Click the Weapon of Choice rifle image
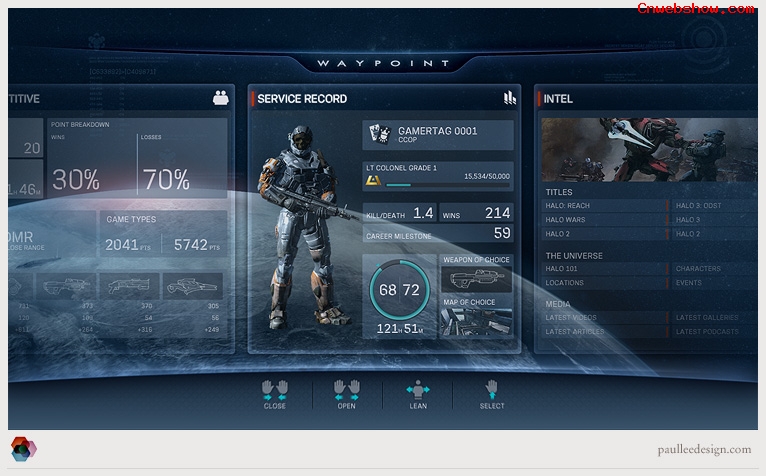 476,279
